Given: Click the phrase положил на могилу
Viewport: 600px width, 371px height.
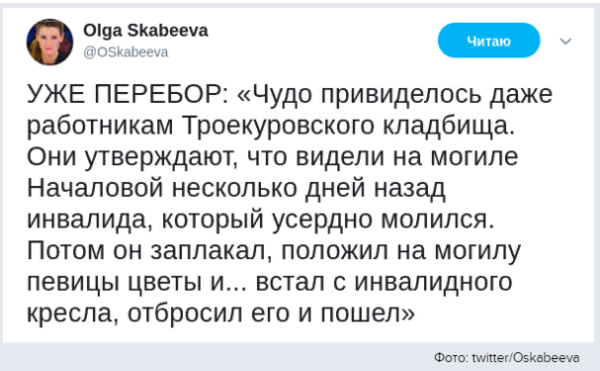Looking at the screenshot, I should (x=401, y=251).
